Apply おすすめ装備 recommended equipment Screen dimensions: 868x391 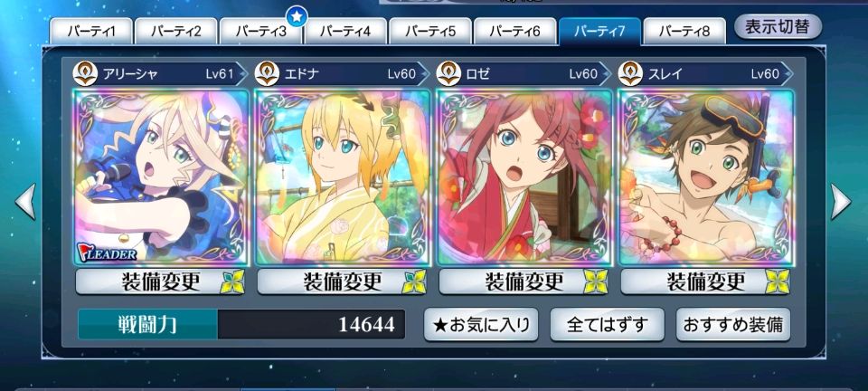[733, 325]
